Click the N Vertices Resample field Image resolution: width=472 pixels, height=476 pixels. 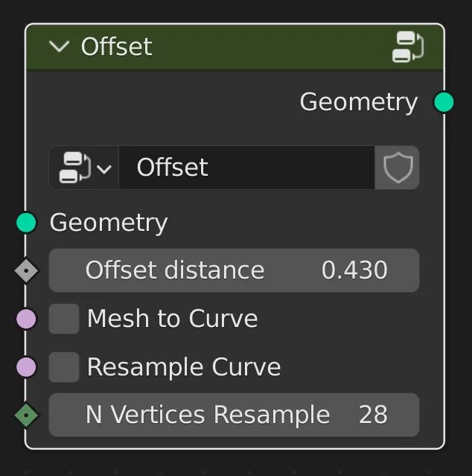point(234,415)
